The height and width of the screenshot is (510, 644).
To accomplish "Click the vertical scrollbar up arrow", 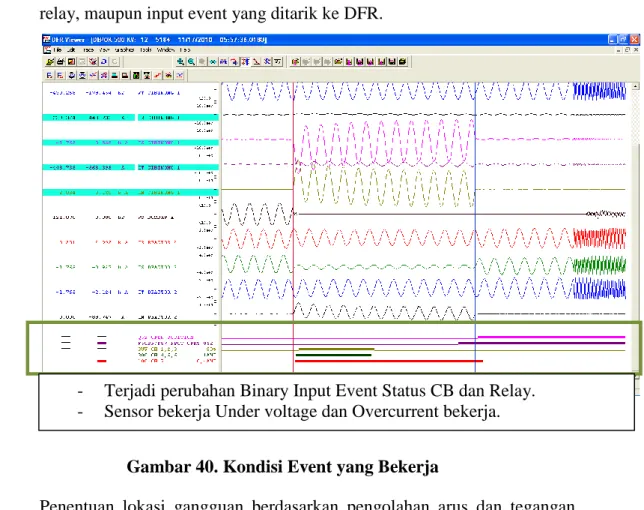I will (x=635, y=86).
